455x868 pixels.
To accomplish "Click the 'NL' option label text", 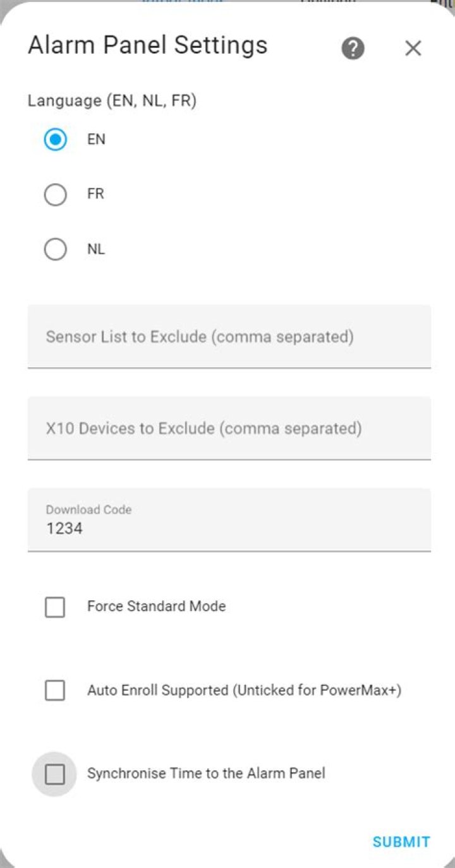I will pos(96,249).
